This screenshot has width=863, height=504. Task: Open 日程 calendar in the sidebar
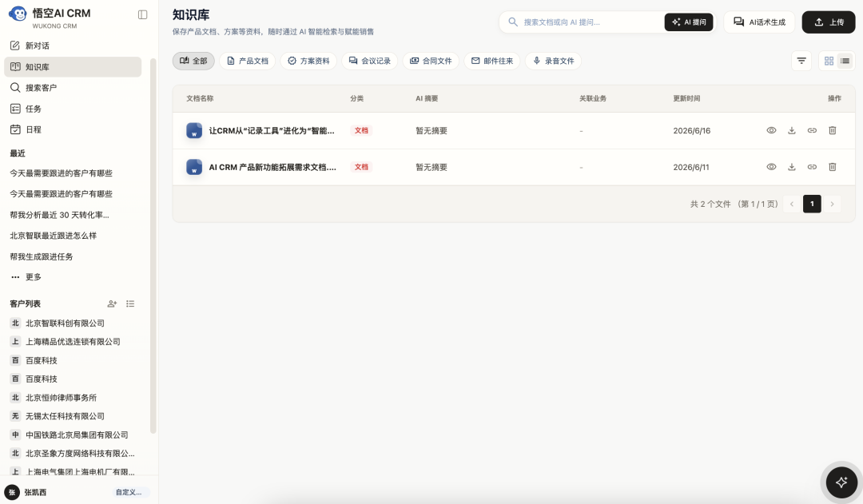pyautogui.click(x=73, y=129)
